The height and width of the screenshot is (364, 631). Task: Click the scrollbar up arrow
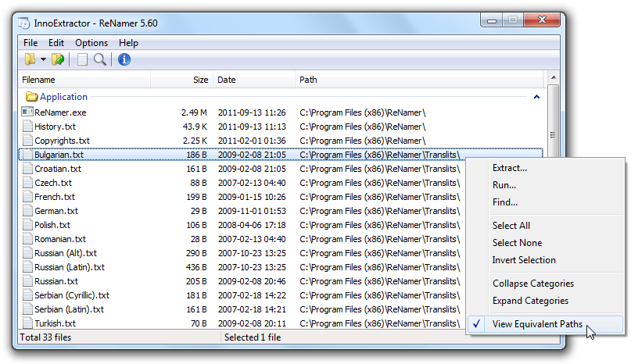554,77
